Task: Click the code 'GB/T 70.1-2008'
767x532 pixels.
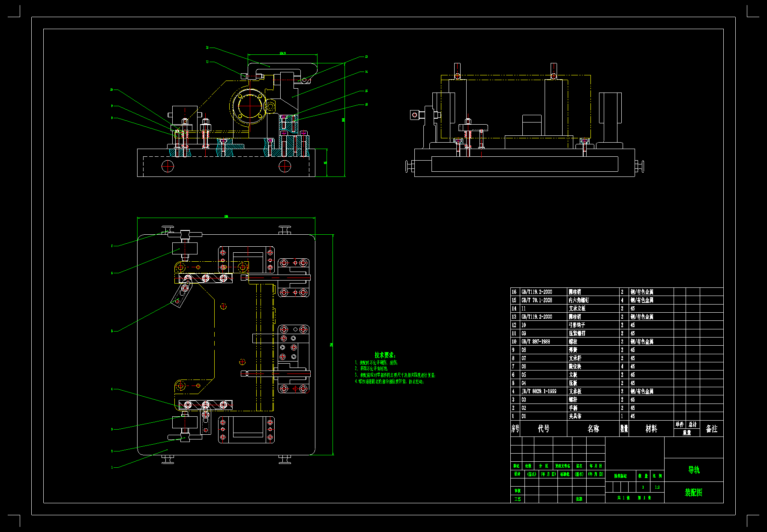Action: pos(536,300)
